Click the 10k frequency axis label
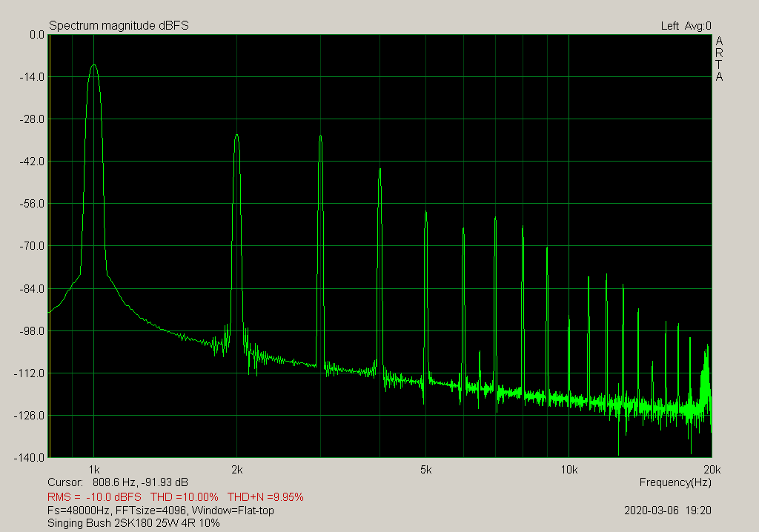This screenshot has height=532, width=759. click(x=569, y=470)
